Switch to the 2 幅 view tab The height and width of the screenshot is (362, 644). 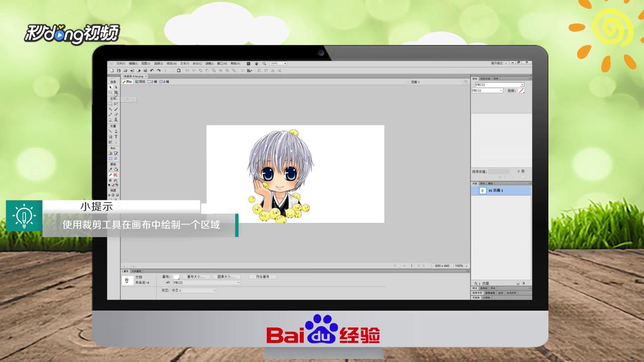(x=152, y=81)
